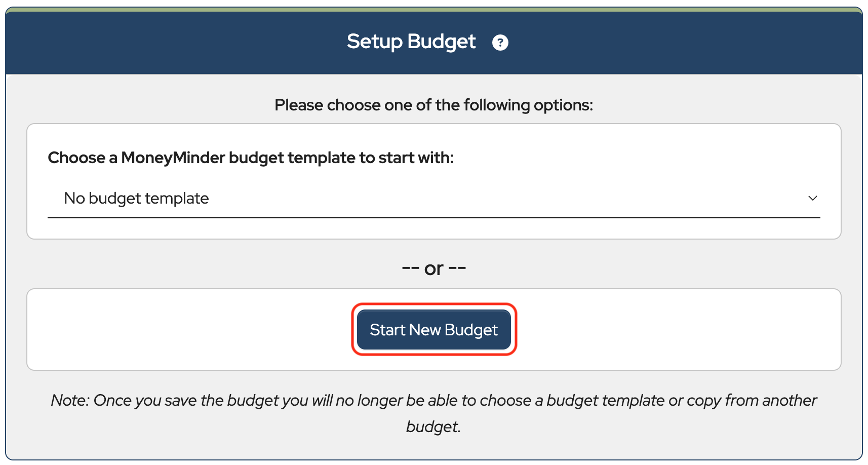Click the word "MoneyMinder" in the template label
Screen dimensions: 868x465
click(x=173, y=158)
